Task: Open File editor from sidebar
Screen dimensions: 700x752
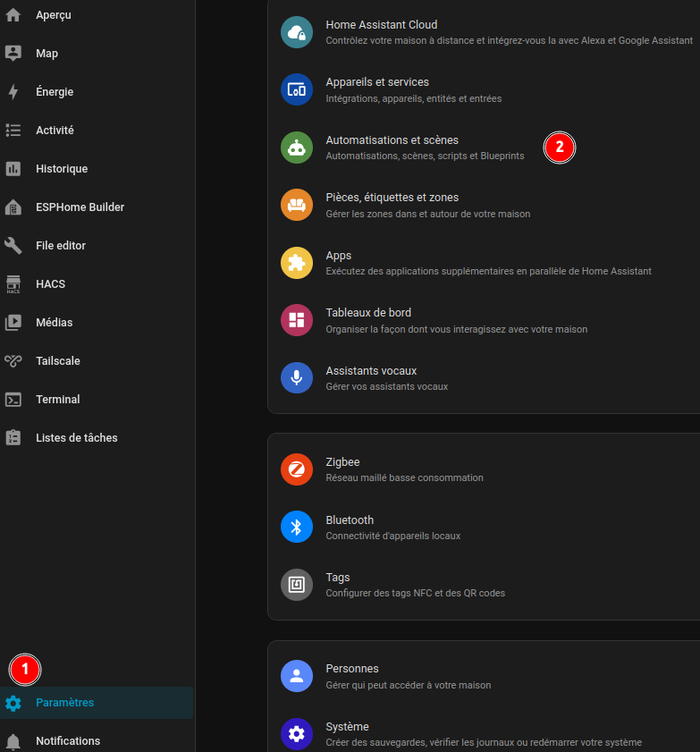Action: coord(97,246)
